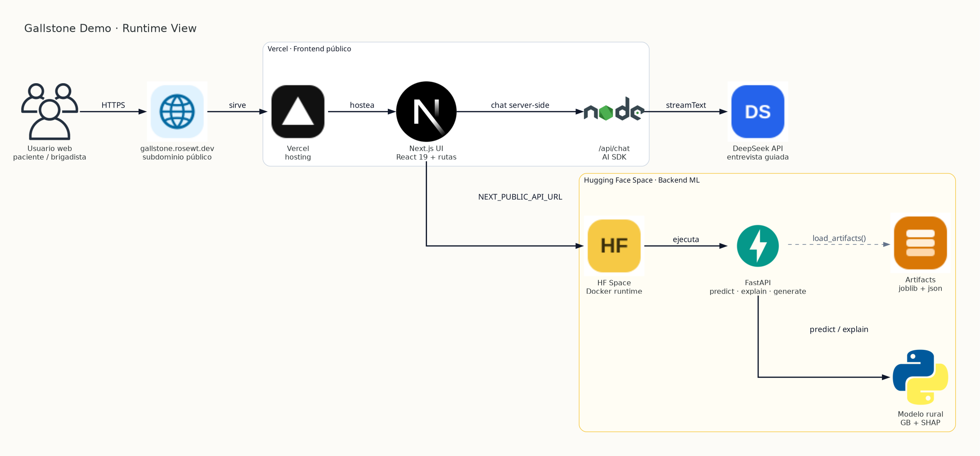The height and width of the screenshot is (456, 980).
Task: Select the DeepSeek DS icon
Action: click(758, 112)
